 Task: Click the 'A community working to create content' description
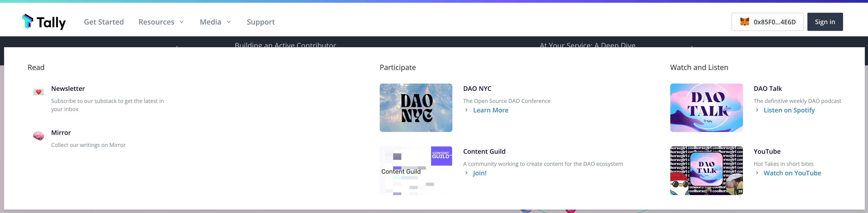tap(543, 164)
